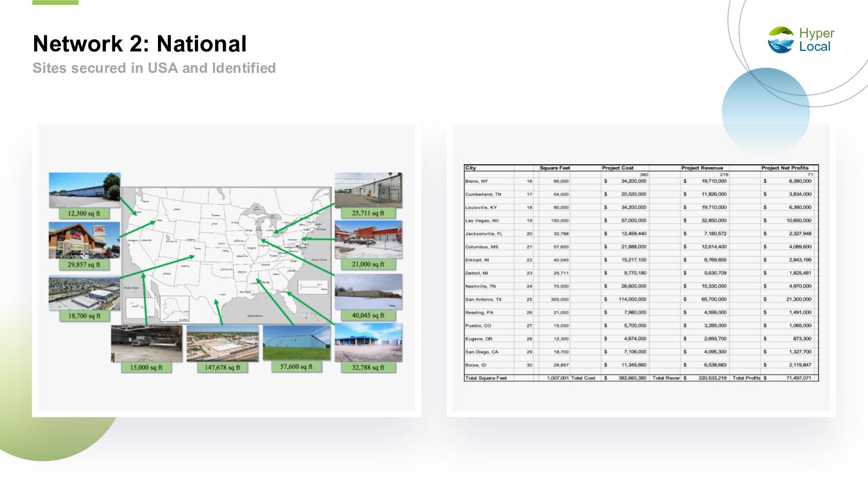
Task: Select the 'Boise, ID' table cell
Action: [x=475, y=365]
